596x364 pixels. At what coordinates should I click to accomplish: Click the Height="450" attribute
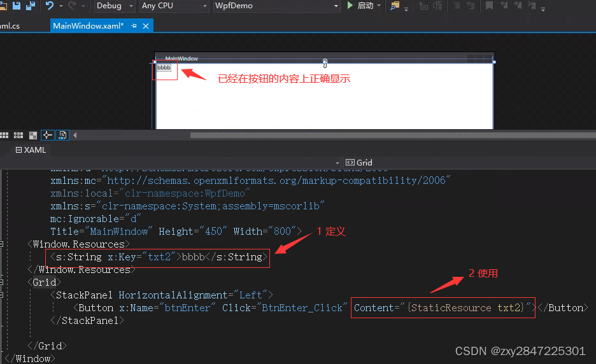click(x=192, y=232)
